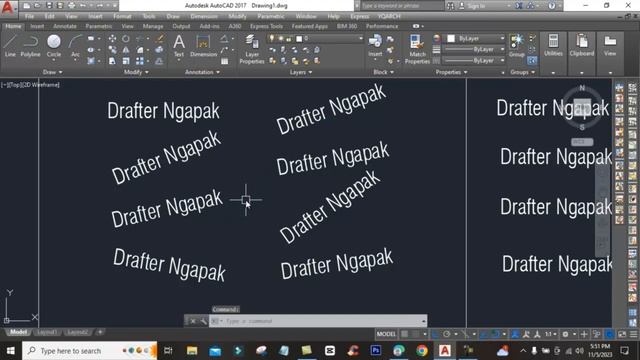Click Sign In button
640x360 pixels.
pos(476,6)
